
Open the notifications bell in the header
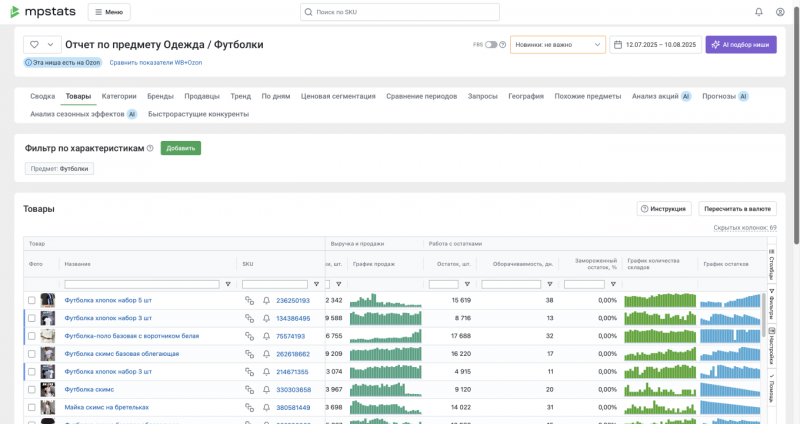pyautogui.click(x=758, y=12)
